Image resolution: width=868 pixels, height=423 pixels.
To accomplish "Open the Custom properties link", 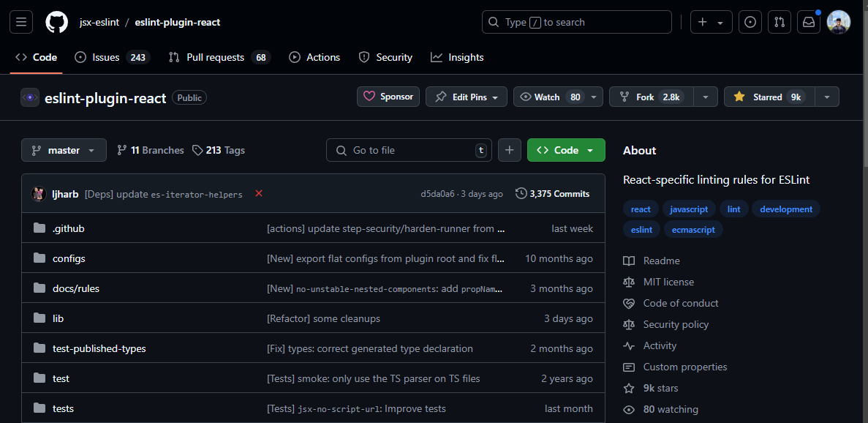I will 676,367.
